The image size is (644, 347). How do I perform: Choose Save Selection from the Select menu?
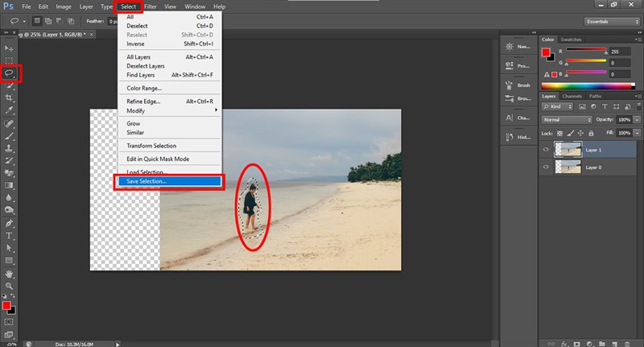(x=170, y=181)
